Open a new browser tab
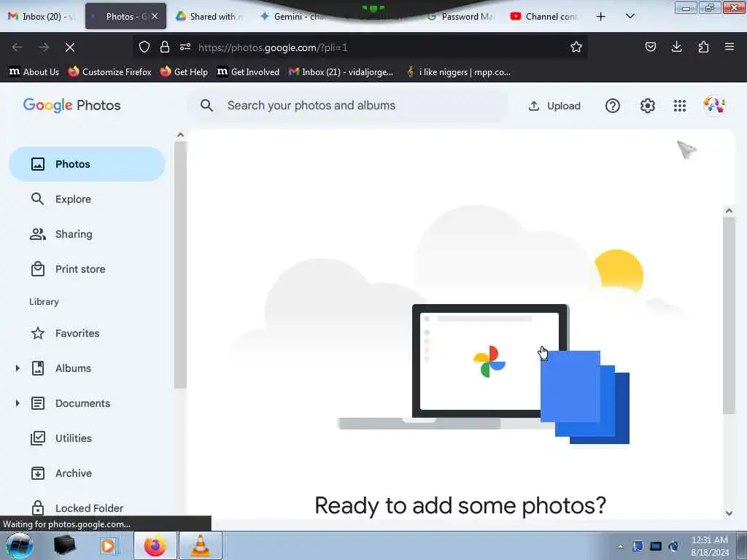 601,17
